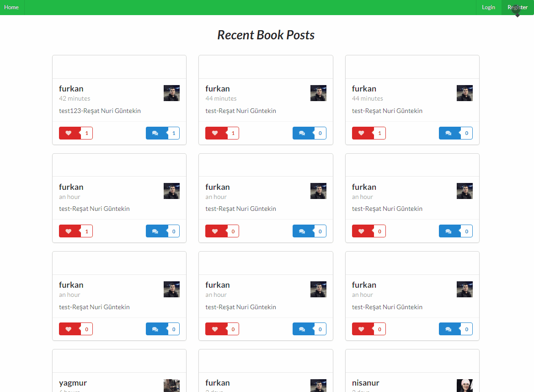Open furkan's avatar on the 42 minutes post
Viewport: 534px width, 392px height.
[x=171, y=93]
